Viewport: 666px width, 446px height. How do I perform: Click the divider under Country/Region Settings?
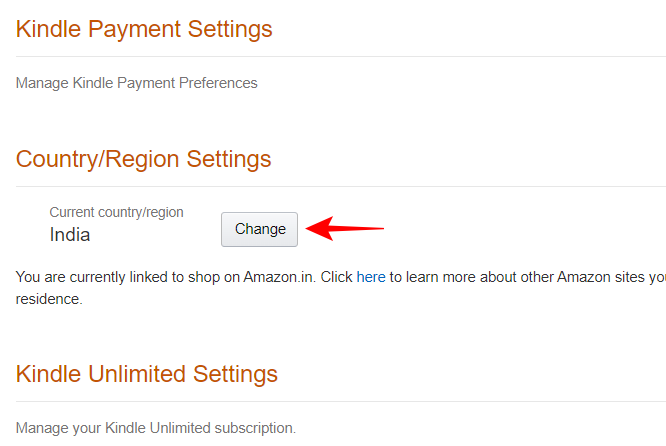340,186
